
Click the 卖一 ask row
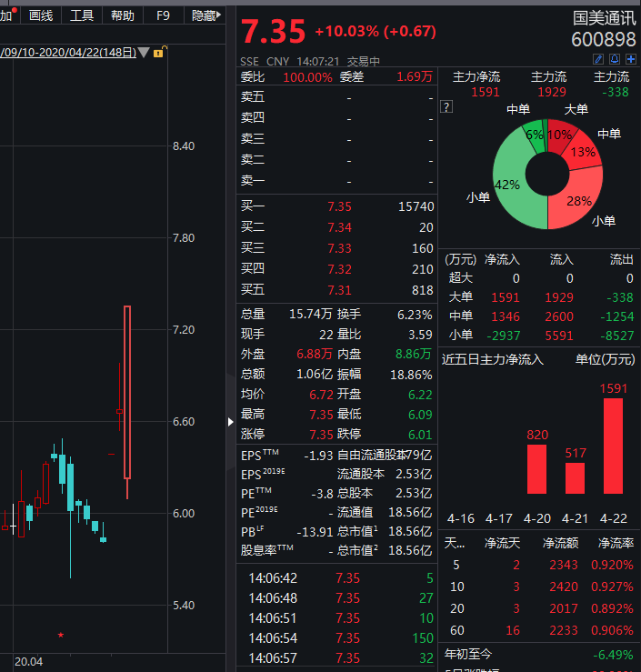tap(336, 181)
